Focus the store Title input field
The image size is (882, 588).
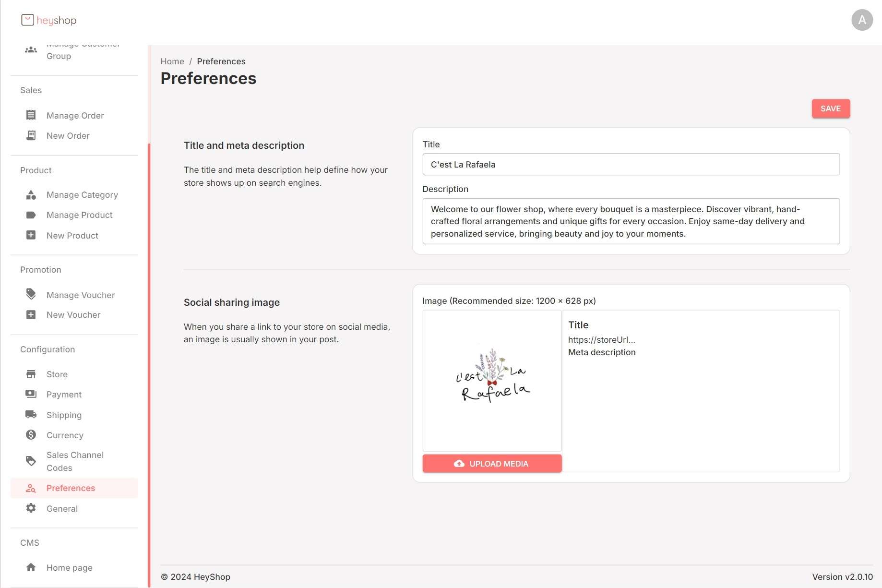tap(631, 165)
